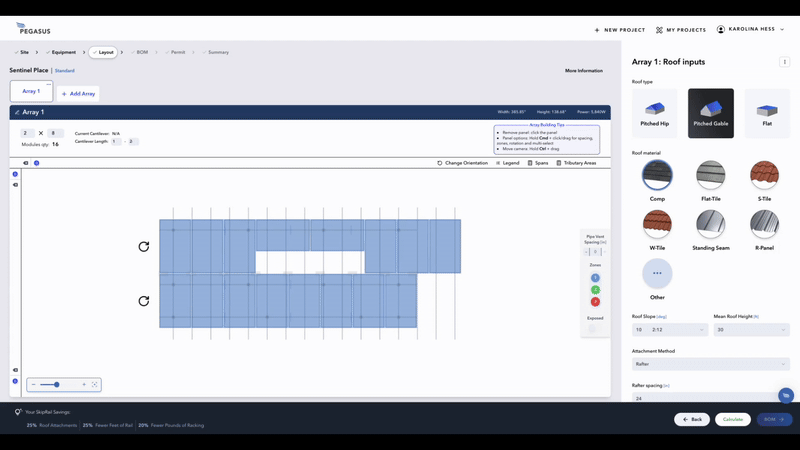The width and height of the screenshot is (800, 450).
Task: Show Spans overlay
Action: pos(538,163)
